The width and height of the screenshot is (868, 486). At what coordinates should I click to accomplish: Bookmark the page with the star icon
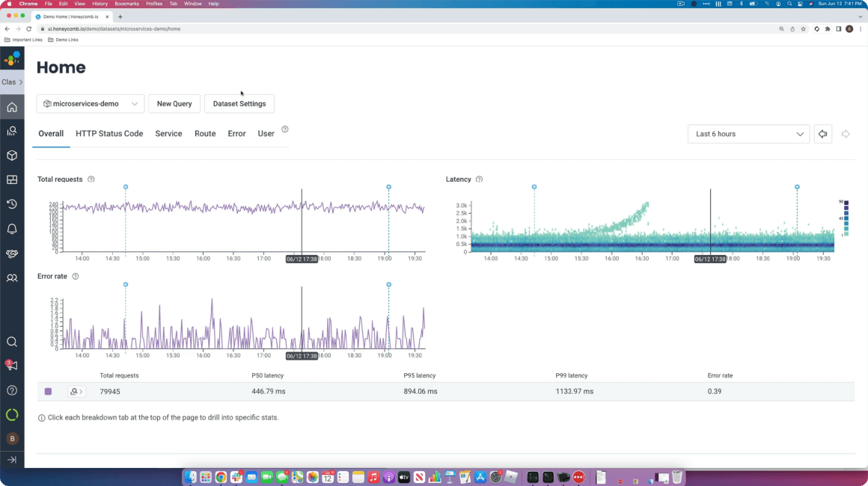coord(803,28)
